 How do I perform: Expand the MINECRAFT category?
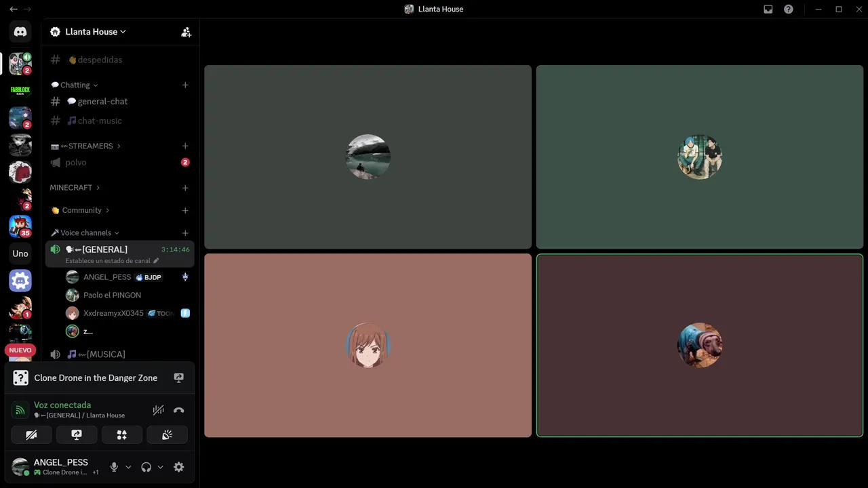point(75,188)
